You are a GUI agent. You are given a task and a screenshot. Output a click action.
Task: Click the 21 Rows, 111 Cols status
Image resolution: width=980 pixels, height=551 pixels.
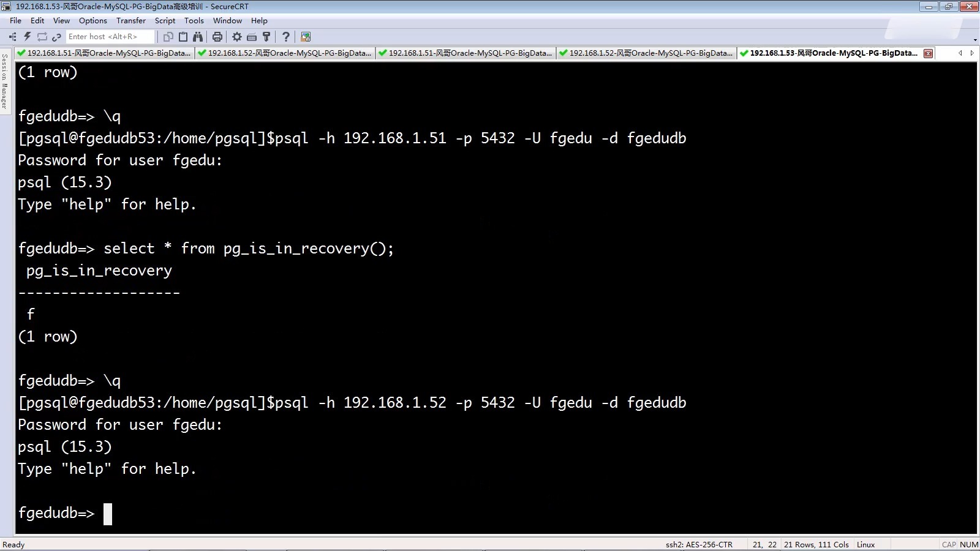[x=816, y=544]
